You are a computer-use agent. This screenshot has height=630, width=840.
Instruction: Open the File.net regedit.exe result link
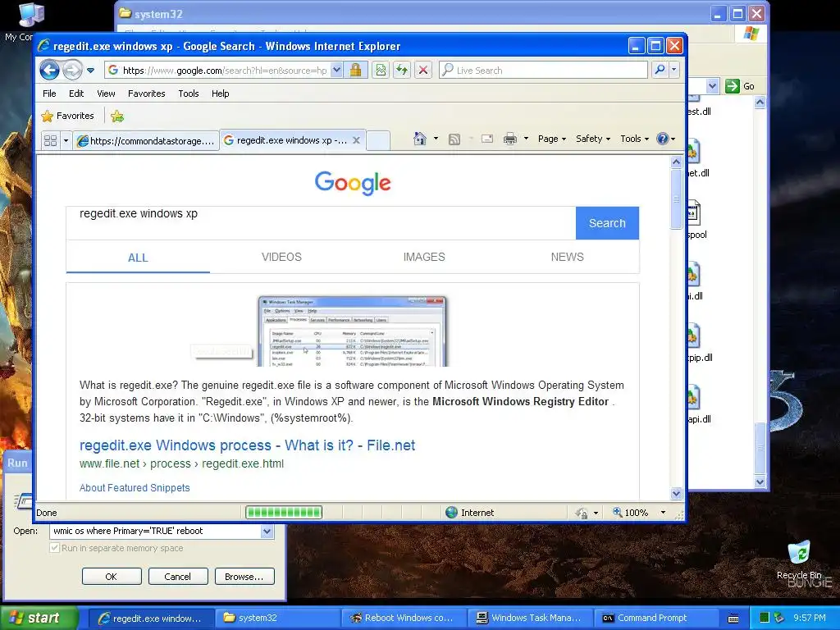tap(247, 445)
